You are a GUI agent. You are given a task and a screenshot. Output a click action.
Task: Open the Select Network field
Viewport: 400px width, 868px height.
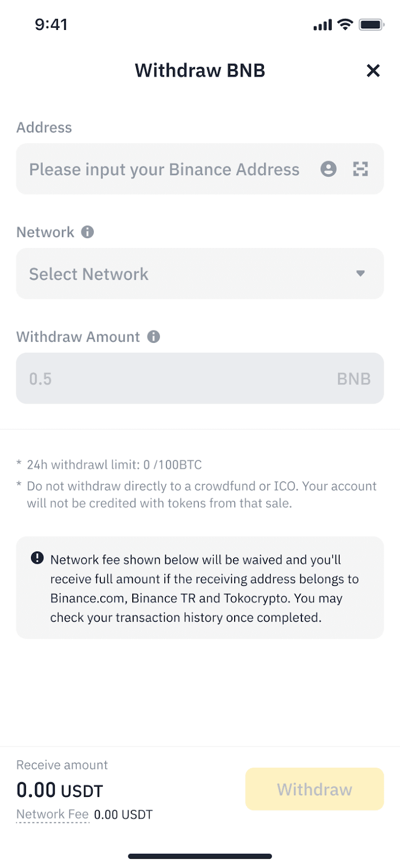click(x=200, y=274)
